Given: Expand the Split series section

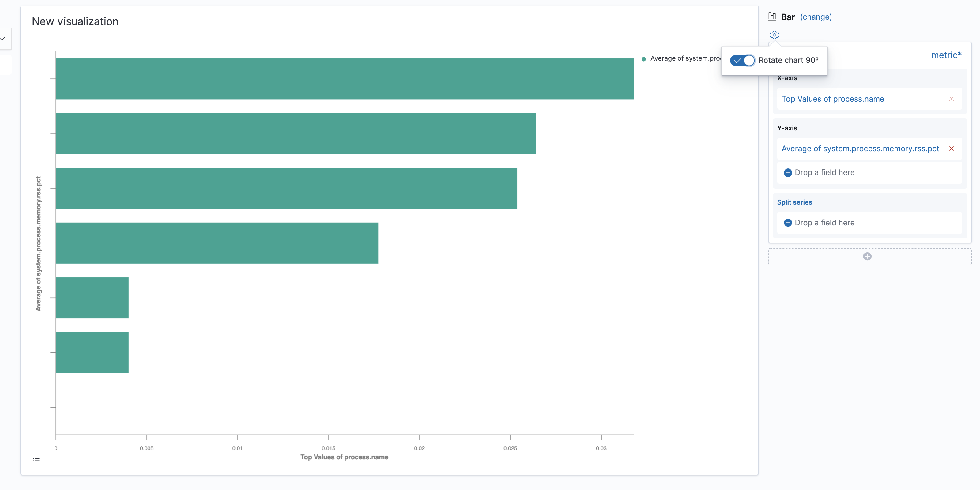Looking at the screenshot, I should point(794,202).
